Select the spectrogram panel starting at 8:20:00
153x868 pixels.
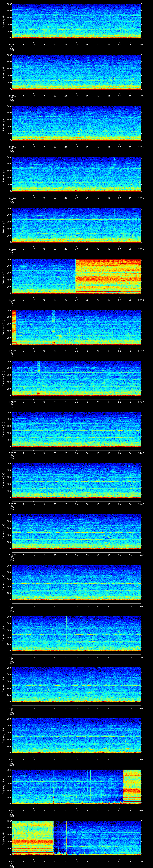76,327
